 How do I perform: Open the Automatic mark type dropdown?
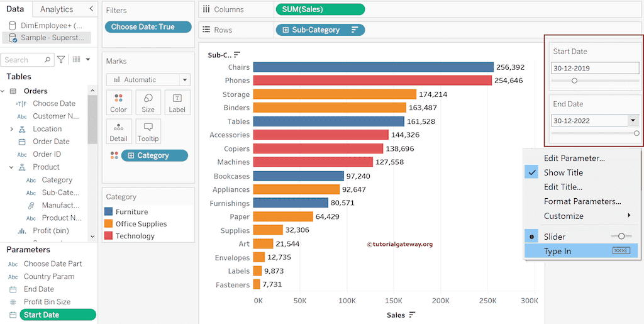148,80
